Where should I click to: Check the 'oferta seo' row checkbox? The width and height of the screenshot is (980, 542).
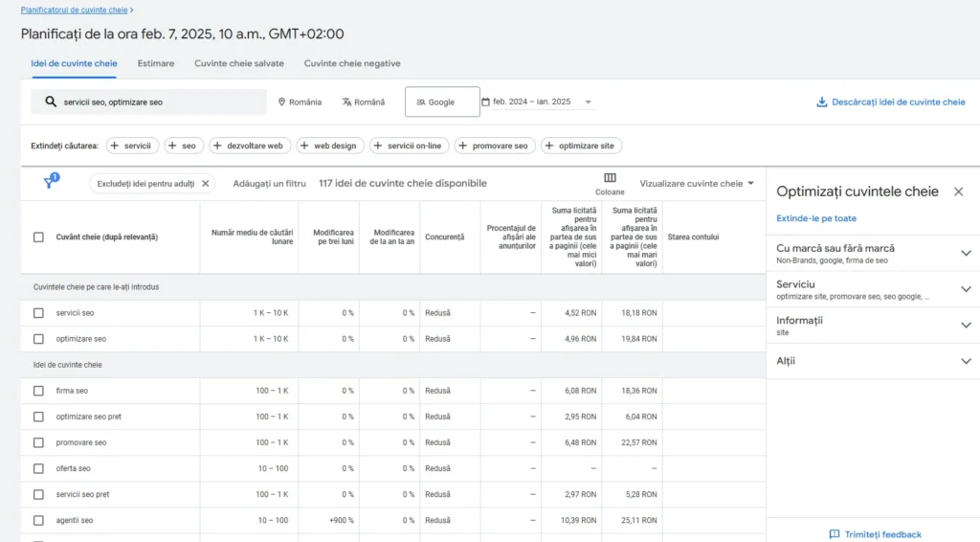coord(38,468)
